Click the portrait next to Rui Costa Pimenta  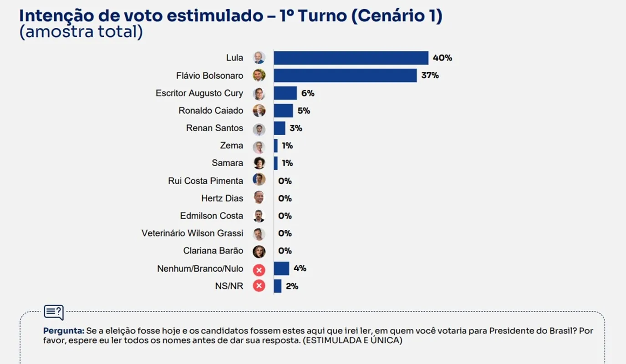(x=259, y=179)
